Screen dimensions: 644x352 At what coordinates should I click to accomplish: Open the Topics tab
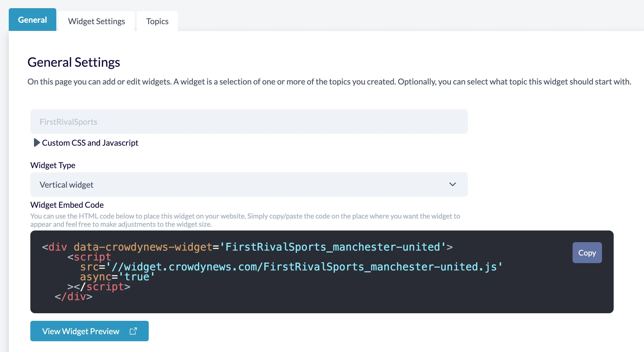click(157, 21)
